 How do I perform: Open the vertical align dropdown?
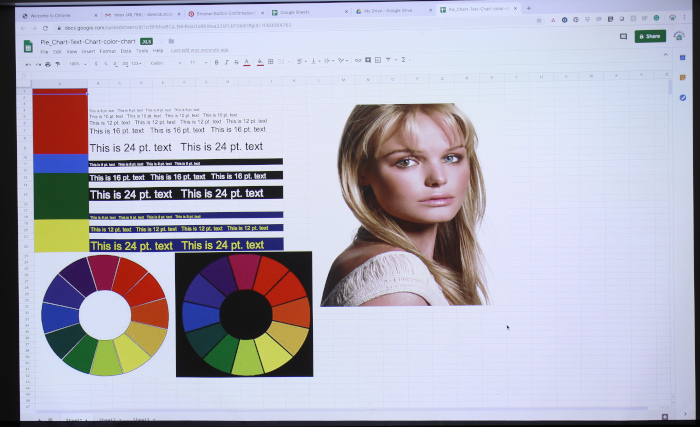pos(315,61)
